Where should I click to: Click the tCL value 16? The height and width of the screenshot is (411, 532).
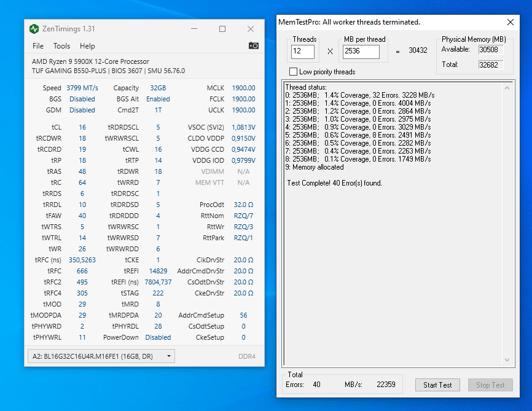click(x=82, y=127)
